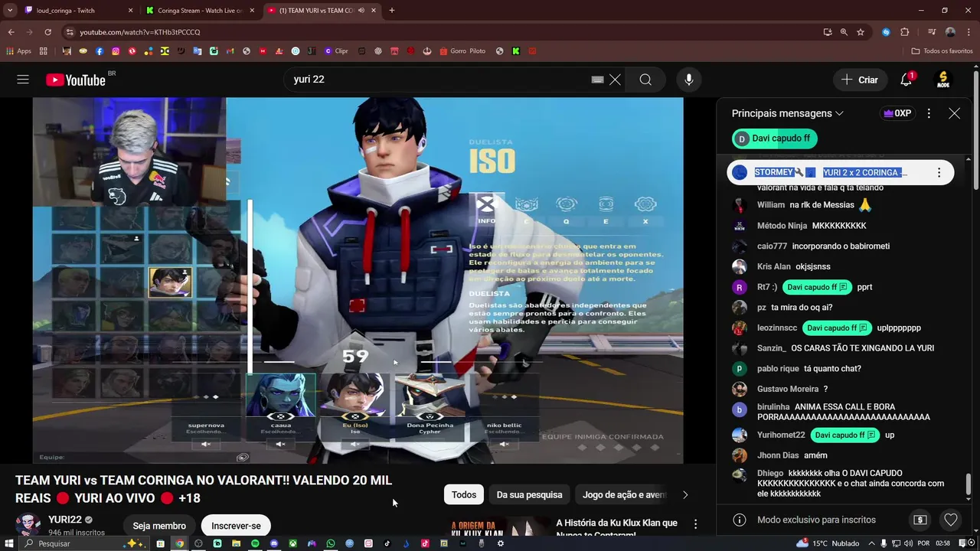Open Rt7 :) Davi capudo ff badge
980x551 pixels.
tap(817, 287)
